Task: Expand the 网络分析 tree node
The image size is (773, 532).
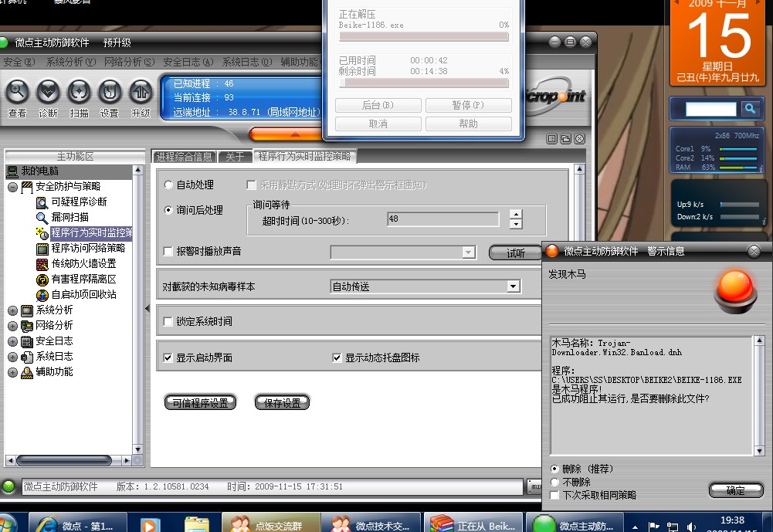Action: click(x=13, y=326)
